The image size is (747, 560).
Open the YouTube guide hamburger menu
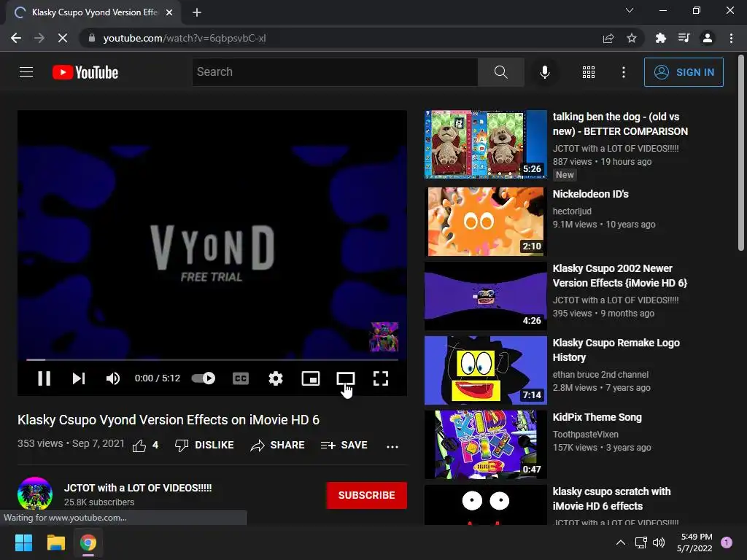click(26, 72)
